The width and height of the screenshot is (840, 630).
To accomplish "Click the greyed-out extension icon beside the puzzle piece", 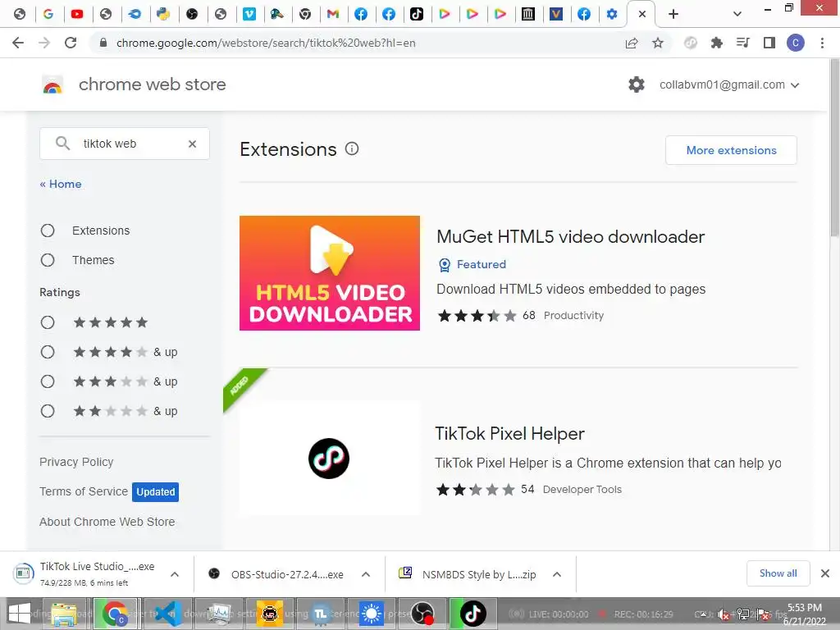I will click(691, 43).
